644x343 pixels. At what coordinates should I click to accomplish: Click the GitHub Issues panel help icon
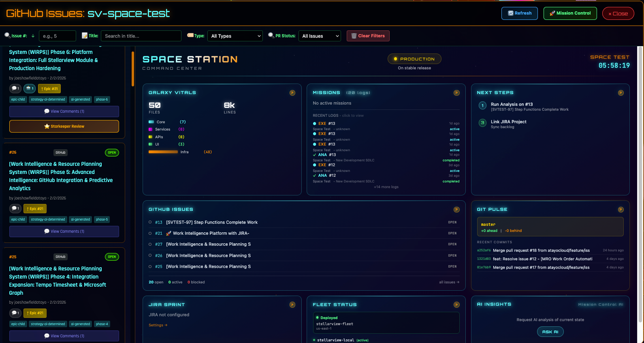pos(456,210)
